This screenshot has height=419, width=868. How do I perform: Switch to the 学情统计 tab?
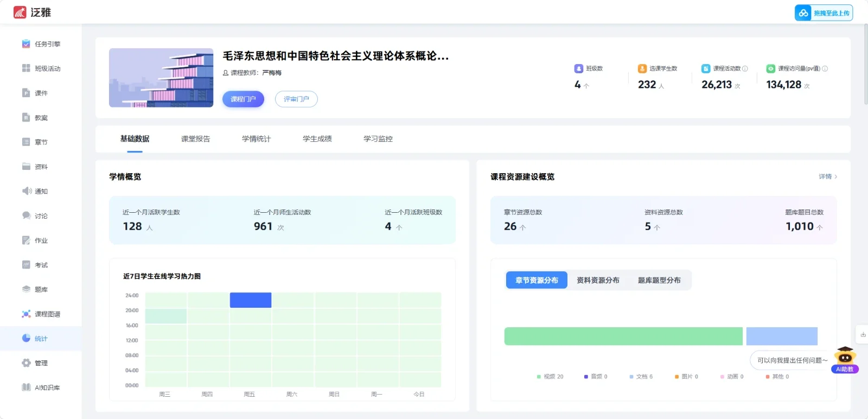pos(256,139)
